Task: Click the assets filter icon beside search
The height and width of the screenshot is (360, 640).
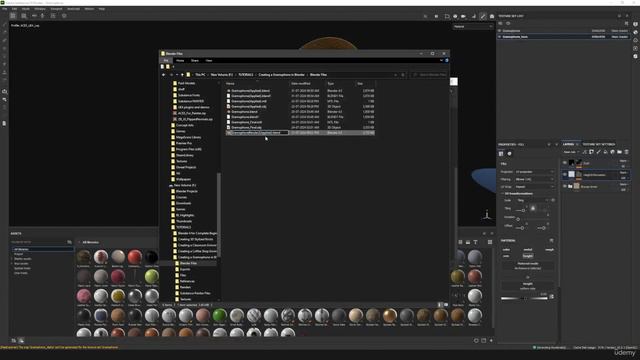Action: (x=69, y=242)
